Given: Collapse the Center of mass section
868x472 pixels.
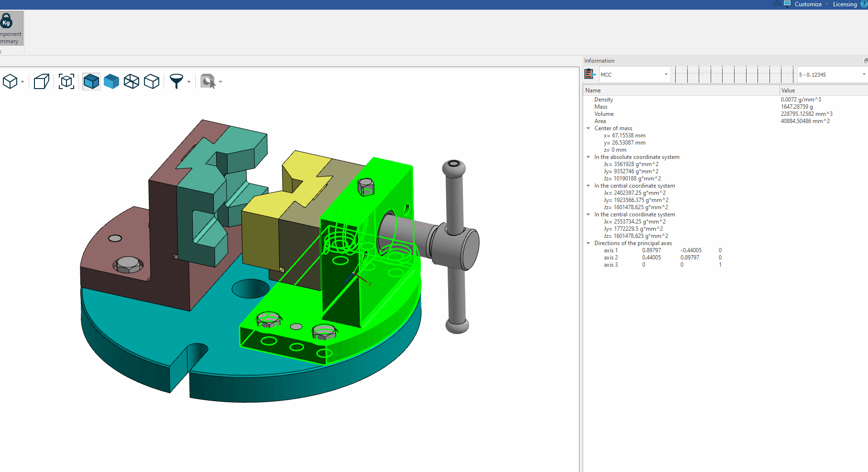Looking at the screenshot, I should [588, 128].
